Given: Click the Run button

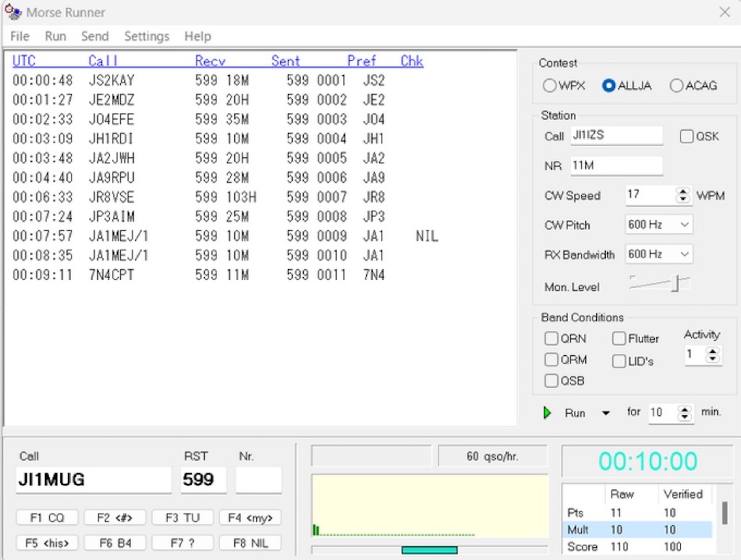Looking at the screenshot, I should click(575, 413).
